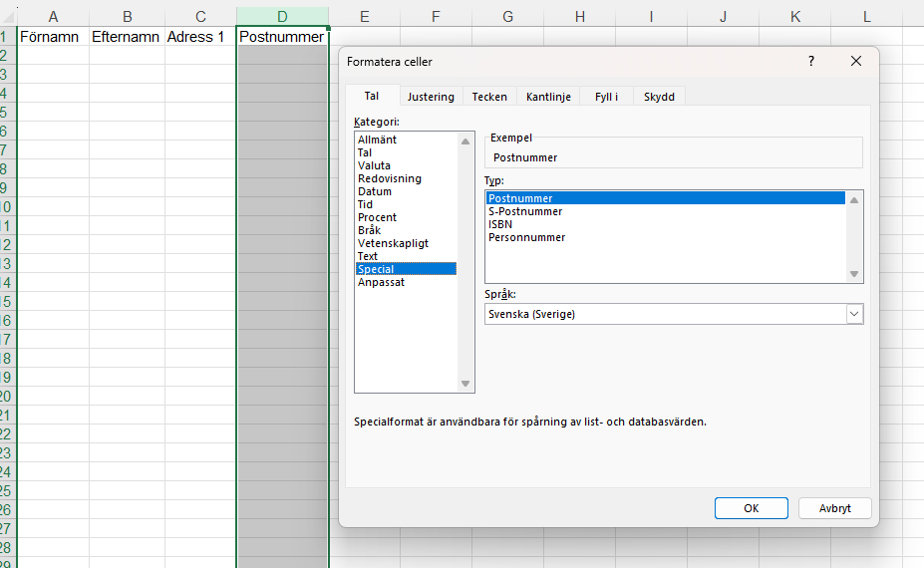Select column G header

click(x=507, y=17)
